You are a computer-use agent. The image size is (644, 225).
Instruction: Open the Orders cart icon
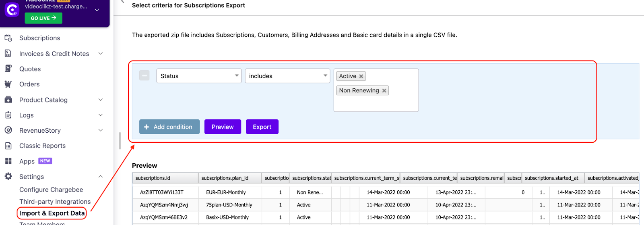[x=8, y=84]
